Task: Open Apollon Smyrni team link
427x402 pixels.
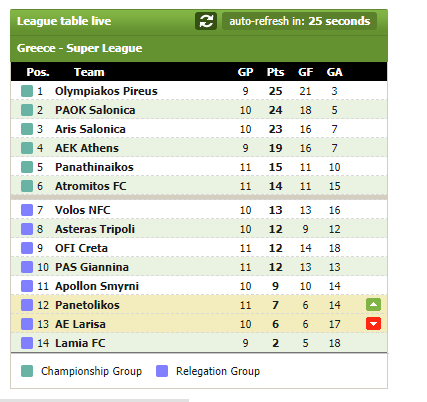Action: [x=97, y=286]
